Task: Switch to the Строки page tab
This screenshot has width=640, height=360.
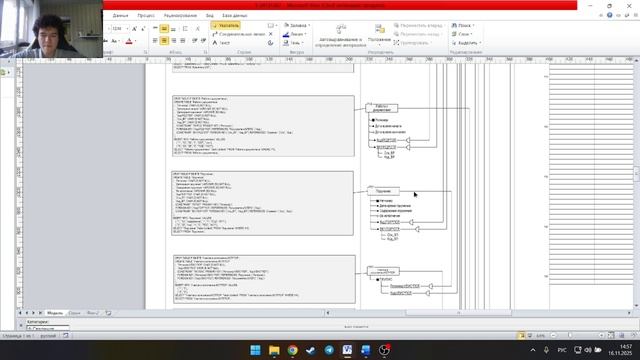Action: [x=74, y=313]
